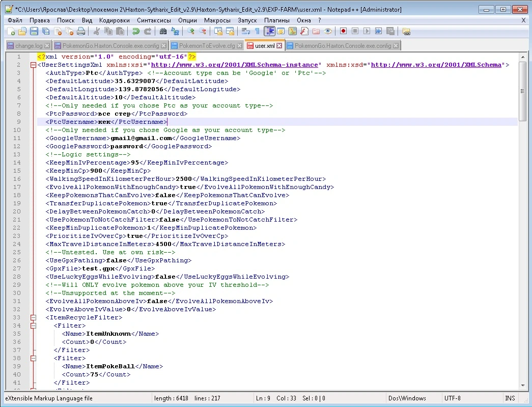This screenshot has height=407, width=532.
Task: Click the last toolbar icon at right
Action: pos(406,32)
